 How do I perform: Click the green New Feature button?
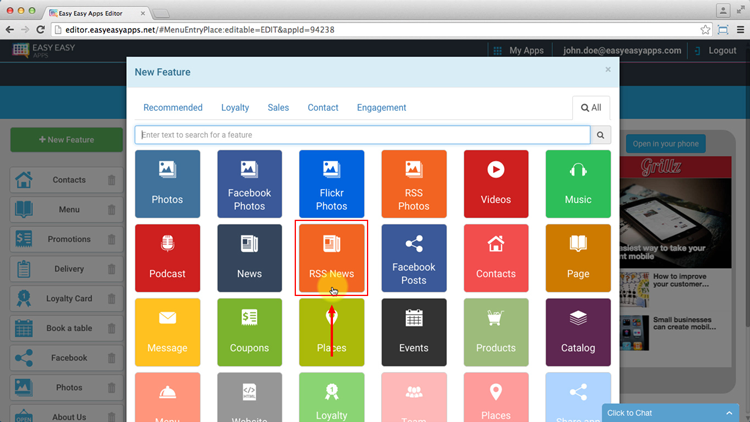point(66,140)
